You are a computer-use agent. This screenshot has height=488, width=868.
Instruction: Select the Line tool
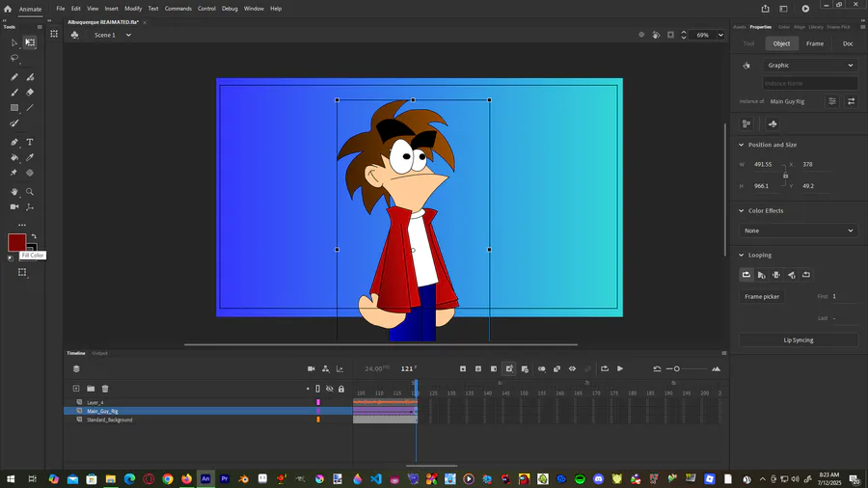30,108
